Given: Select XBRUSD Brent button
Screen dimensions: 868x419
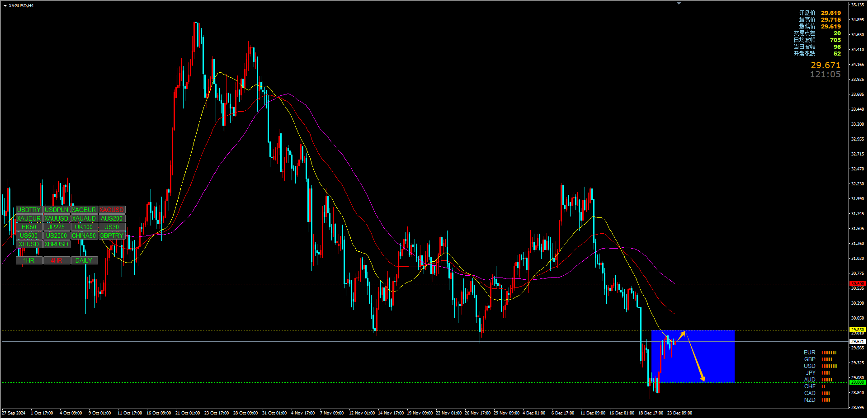Looking at the screenshot, I should point(57,245).
